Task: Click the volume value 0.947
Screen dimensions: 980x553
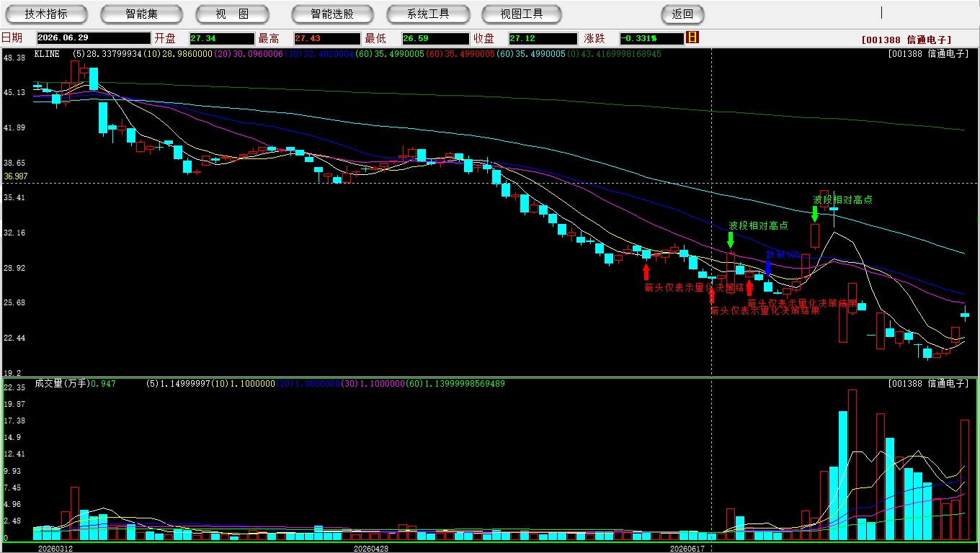Action: tap(103, 384)
